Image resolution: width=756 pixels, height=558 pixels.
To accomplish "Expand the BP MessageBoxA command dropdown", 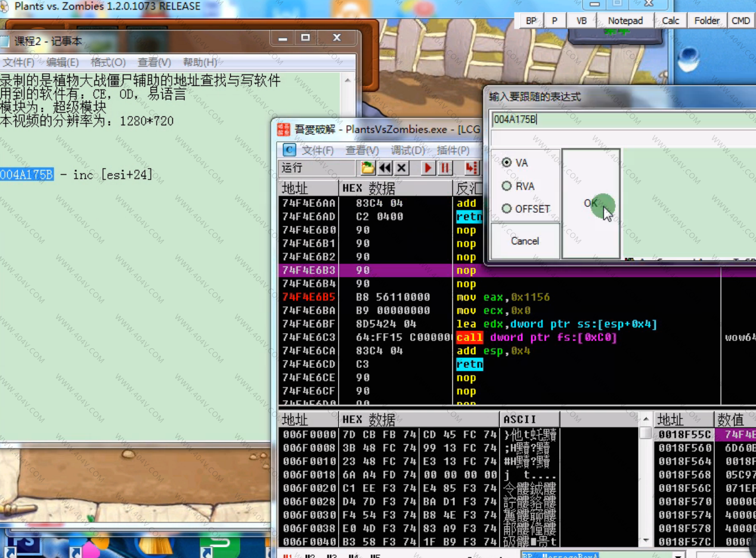I will tap(678, 554).
